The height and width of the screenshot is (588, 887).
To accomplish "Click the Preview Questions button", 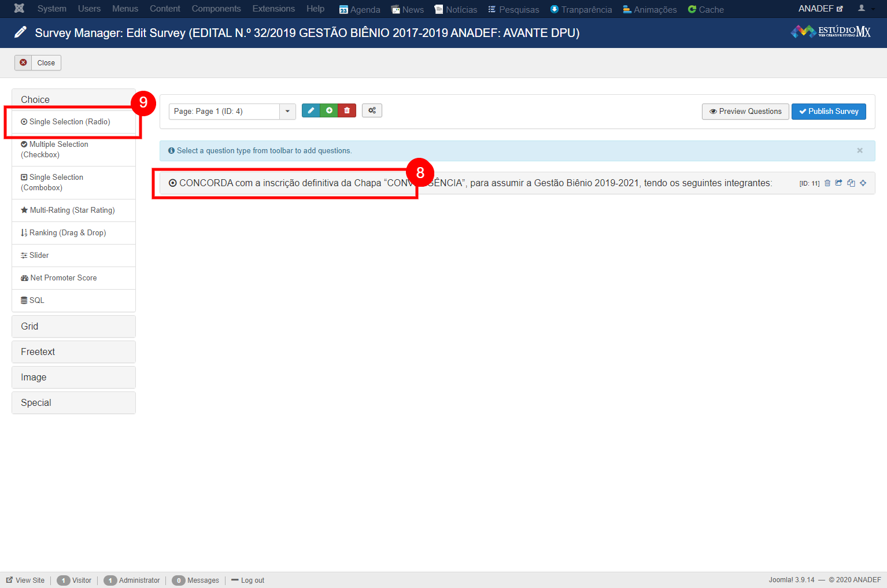I will click(x=745, y=112).
